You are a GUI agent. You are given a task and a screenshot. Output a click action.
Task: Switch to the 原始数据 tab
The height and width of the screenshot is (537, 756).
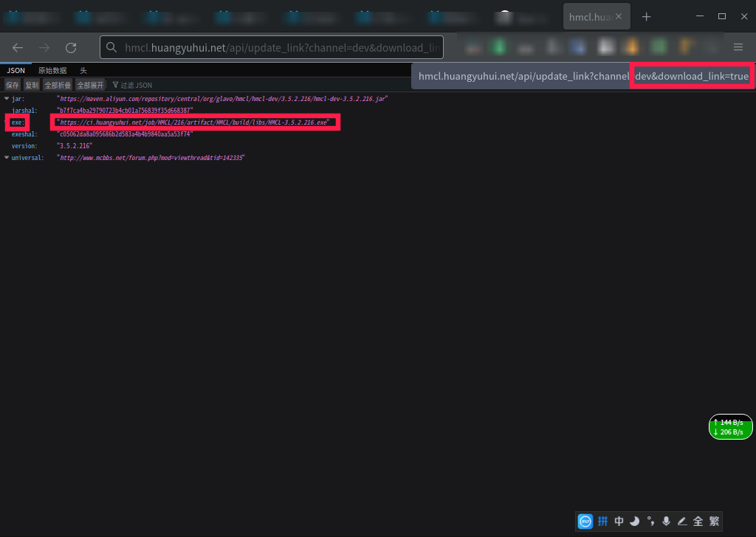pyautogui.click(x=52, y=70)
